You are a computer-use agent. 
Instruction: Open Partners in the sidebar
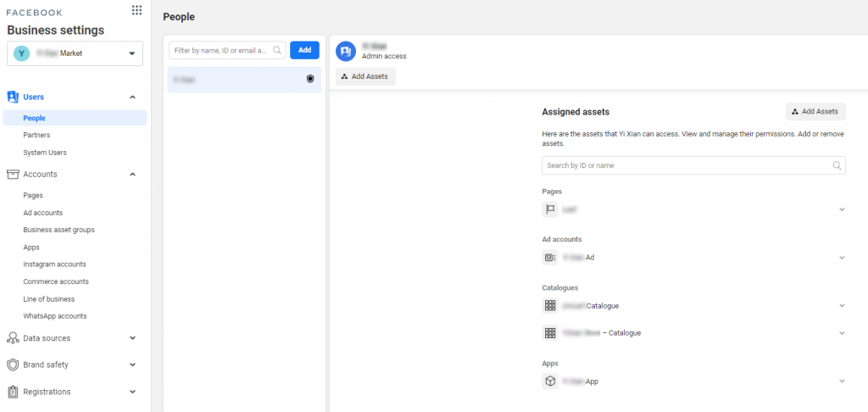pyautogui.click(x=36, y=135)
